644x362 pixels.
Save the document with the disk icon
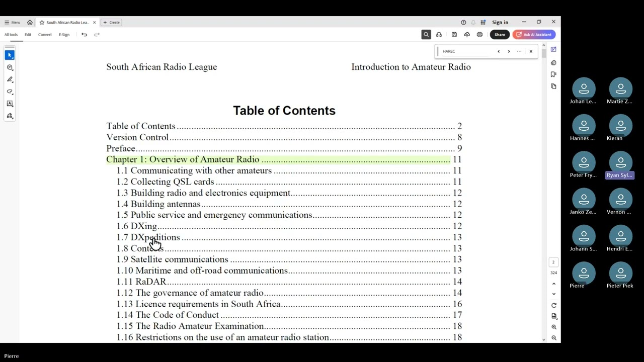pyautogui.click(x=454, y=35)
